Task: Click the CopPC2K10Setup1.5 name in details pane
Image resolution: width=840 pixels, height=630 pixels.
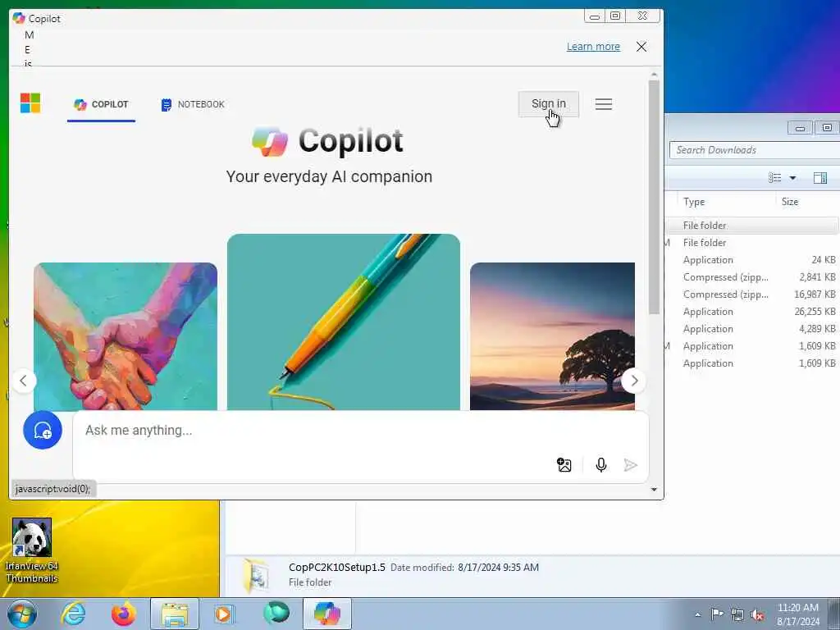Action: point(337,568)
